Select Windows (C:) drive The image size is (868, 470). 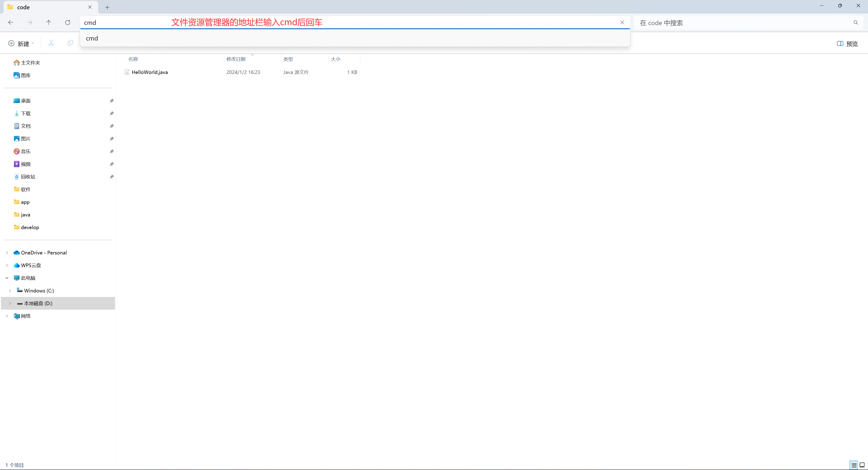[x=35, y=291]
